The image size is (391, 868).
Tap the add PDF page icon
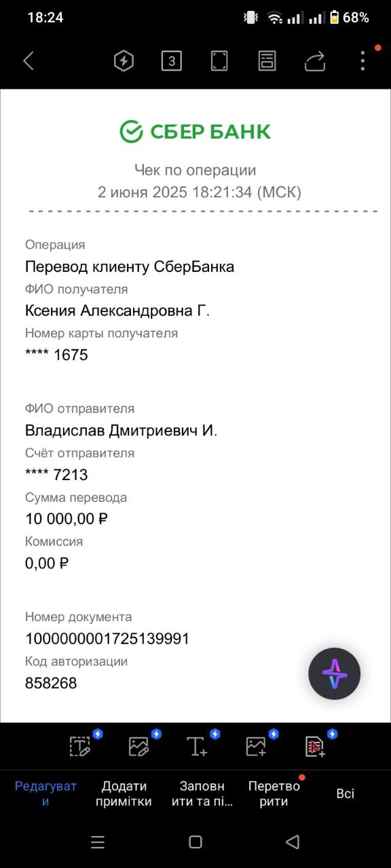315,746
